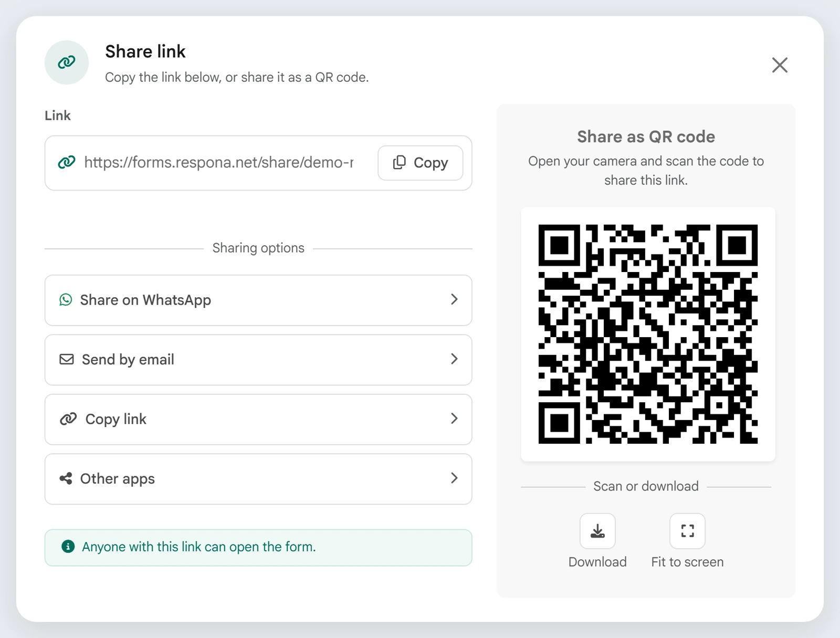Click the Fit to screen icon button
Viewport: 840px width, 638px height.
point(687,531)
